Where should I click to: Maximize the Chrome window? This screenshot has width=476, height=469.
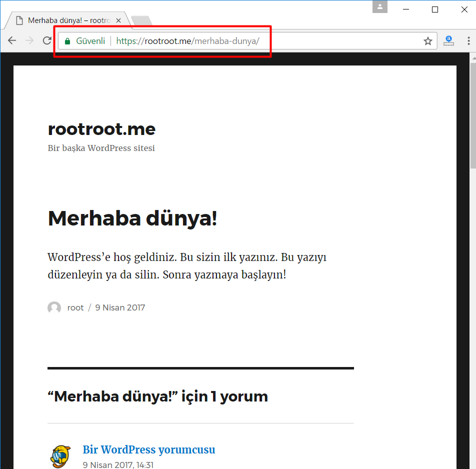point(435,9)
